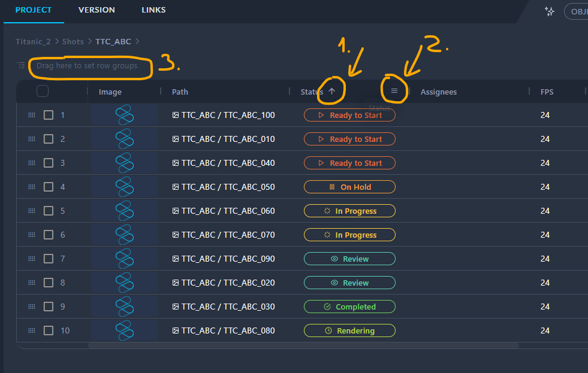
Task: Click the image icon beside TTC_ABC_060 path
Action: 176,211
